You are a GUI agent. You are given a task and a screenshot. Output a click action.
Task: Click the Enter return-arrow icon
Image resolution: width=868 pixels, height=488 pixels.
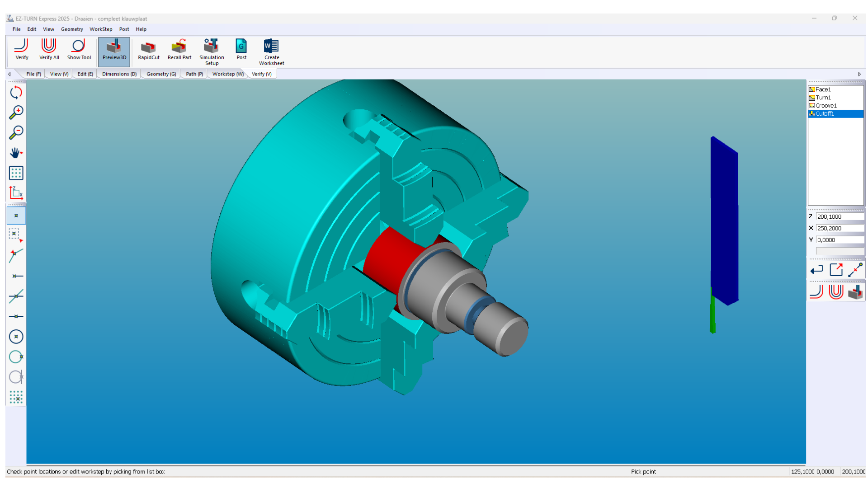816,270
